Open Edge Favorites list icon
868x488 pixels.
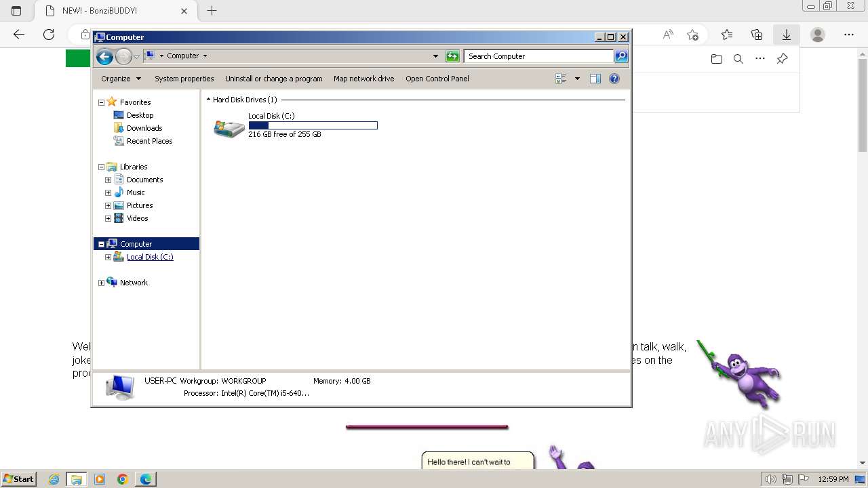[x=727, y=35]
